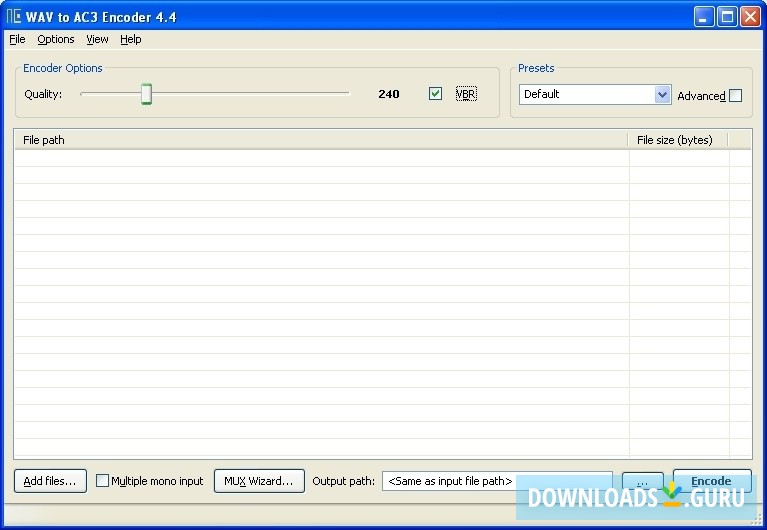The image size is (767, 530).
Task: Click the Encode button
Action: (x=712, y=481)
